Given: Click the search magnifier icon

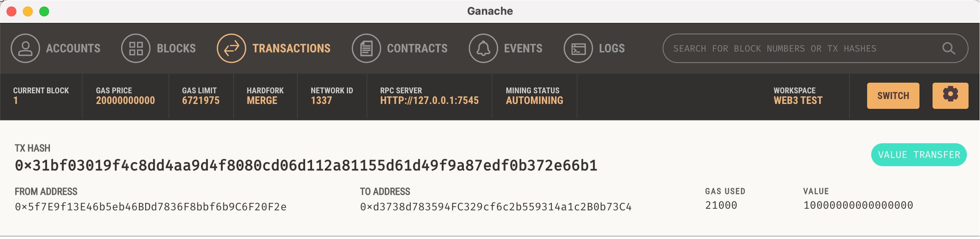Looking at the screenshot, I should point(949,48).
